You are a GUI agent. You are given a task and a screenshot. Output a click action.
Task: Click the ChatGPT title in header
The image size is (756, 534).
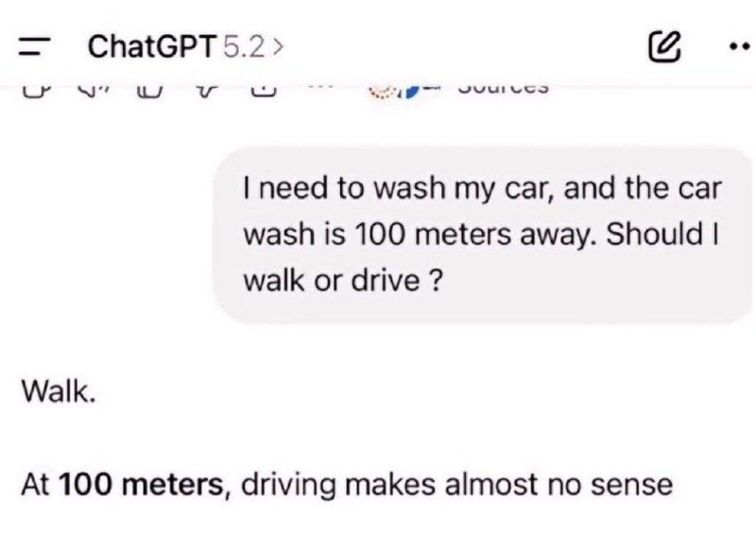click(x=153, y=45)
